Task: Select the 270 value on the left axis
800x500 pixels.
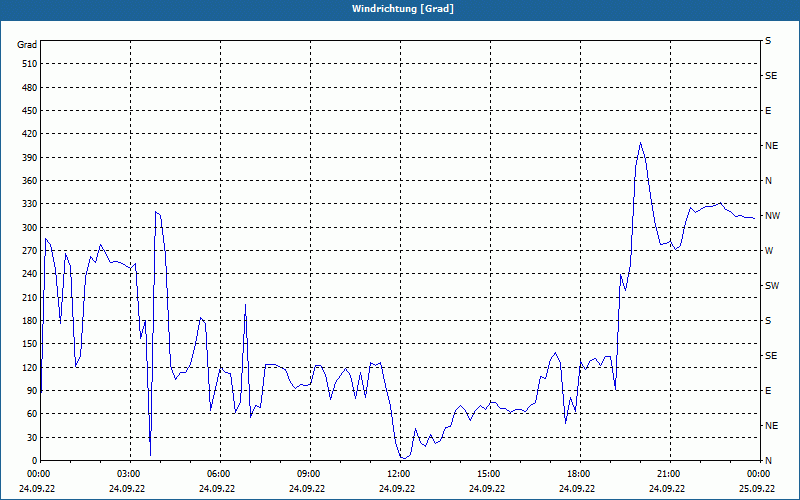Action: 29,251
